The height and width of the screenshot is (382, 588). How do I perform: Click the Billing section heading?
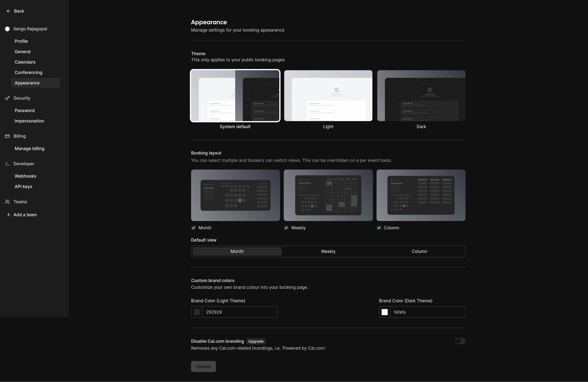(x=19, y=136)
